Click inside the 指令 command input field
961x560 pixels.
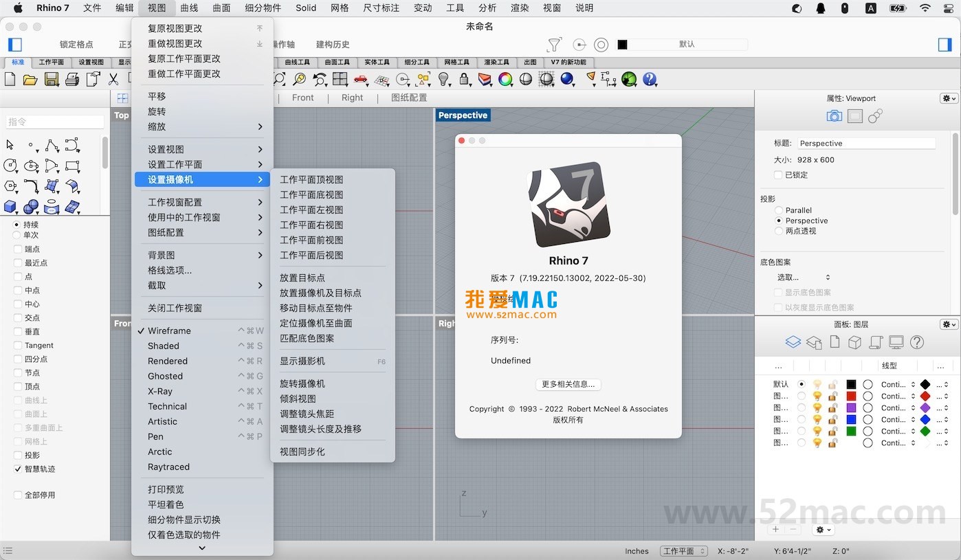(55, 122)
